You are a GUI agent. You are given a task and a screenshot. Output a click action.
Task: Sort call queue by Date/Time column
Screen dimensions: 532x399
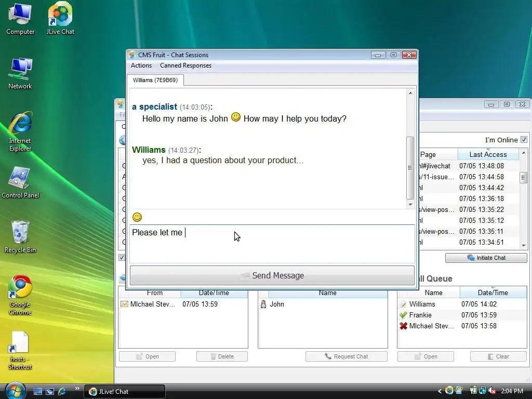pyautogui.click(x=493, y=292)
